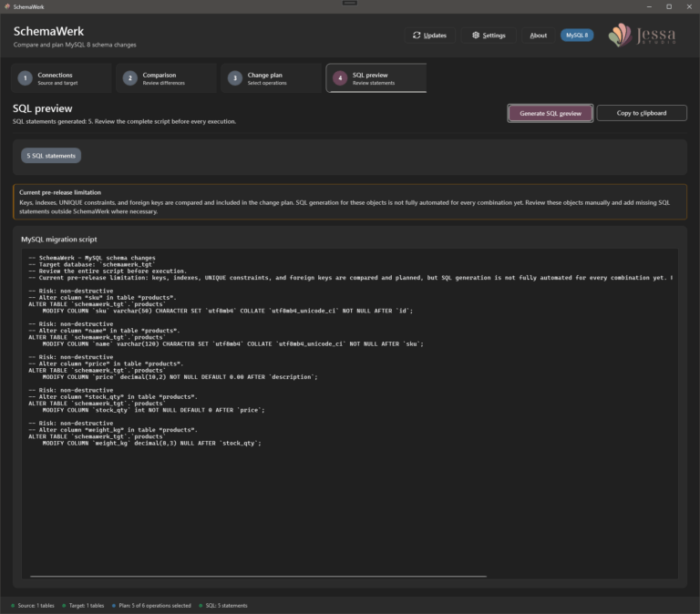Screen dimensions: 700x614
Task: Click the MySQL 8 badge
Action: 577,36
